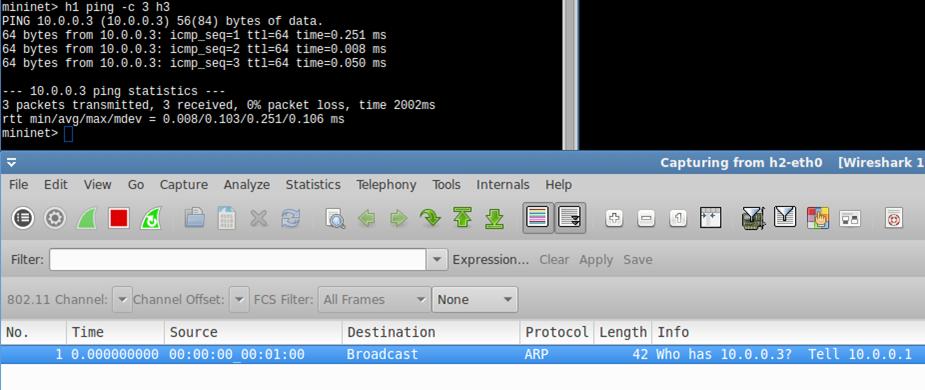The width and height of the screenshot is (925, 390).
Task: Edit capture filter icon
Action: (x=753, y=218)
